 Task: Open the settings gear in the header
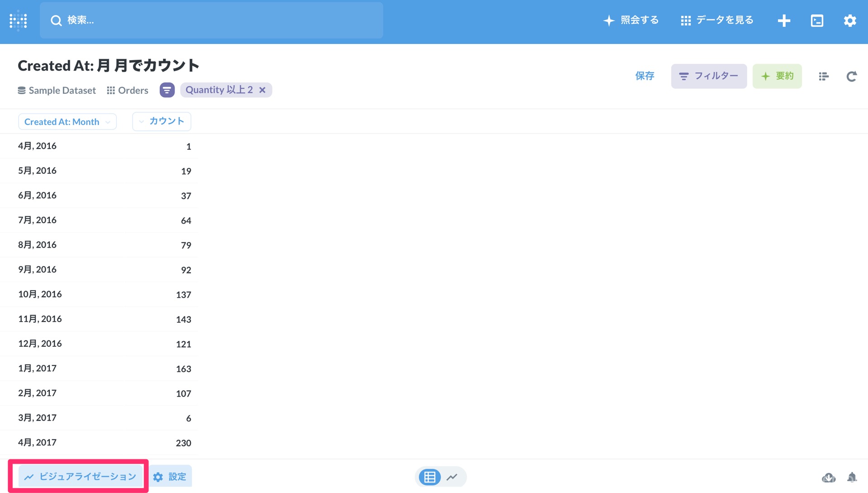[850, 20]
